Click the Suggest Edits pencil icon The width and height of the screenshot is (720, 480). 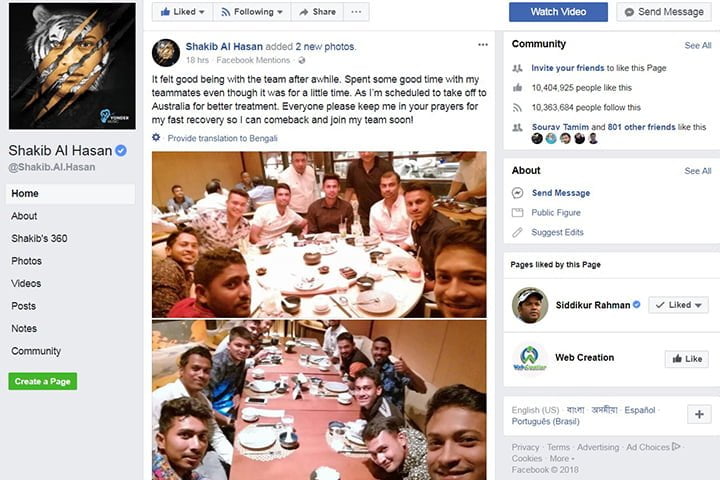tap(517, 232)
